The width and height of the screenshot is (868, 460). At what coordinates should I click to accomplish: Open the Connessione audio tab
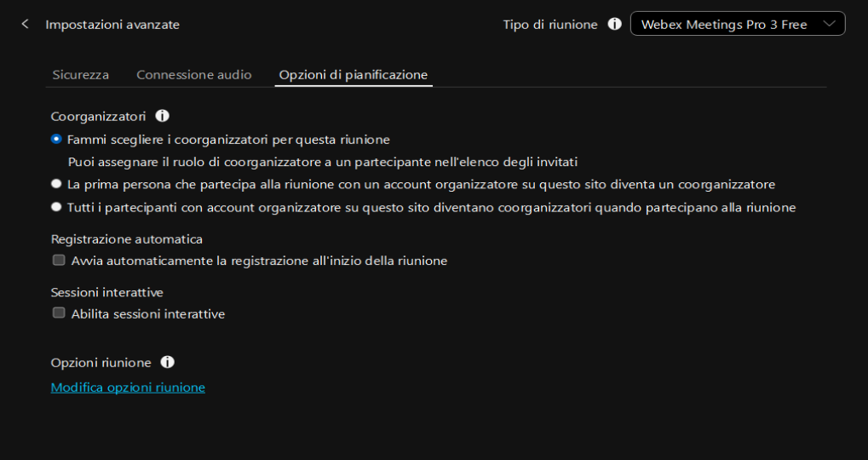tap(193, 75)
